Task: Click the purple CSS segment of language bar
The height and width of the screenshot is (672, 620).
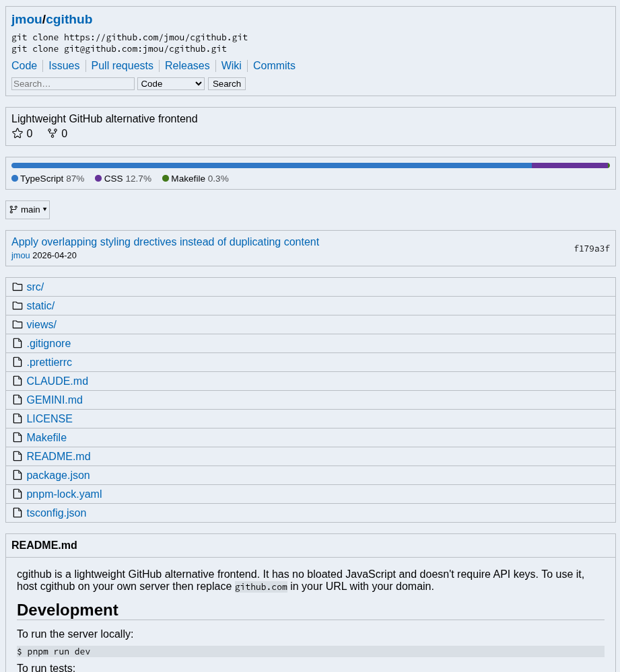Action: (570, 165)
